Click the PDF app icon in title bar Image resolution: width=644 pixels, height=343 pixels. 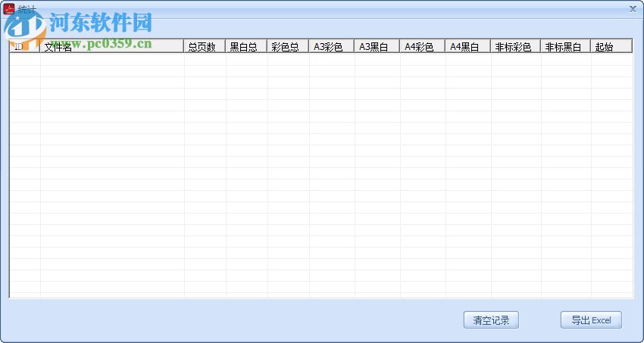point(8,8)
